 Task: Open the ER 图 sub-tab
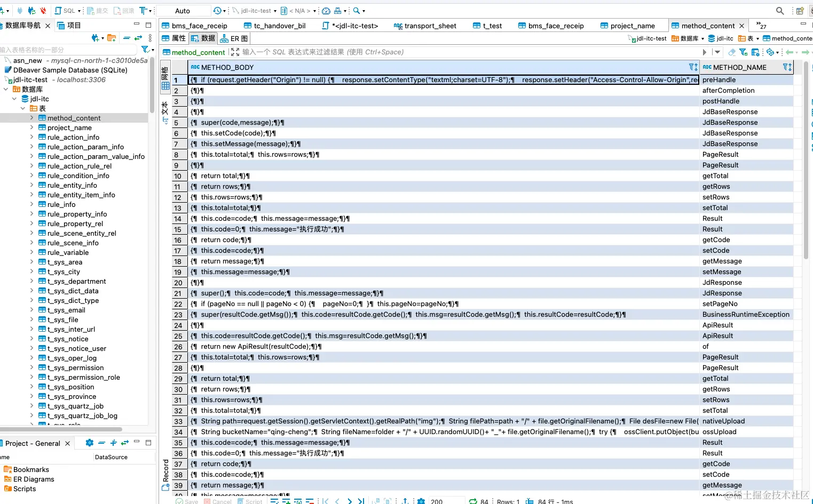[234, 38]
